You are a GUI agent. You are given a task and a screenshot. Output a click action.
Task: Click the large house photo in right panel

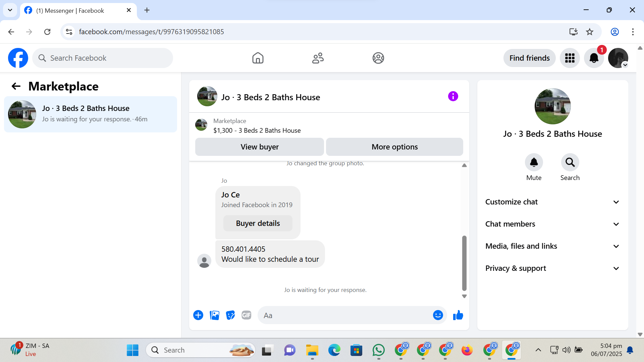(552, 106)
